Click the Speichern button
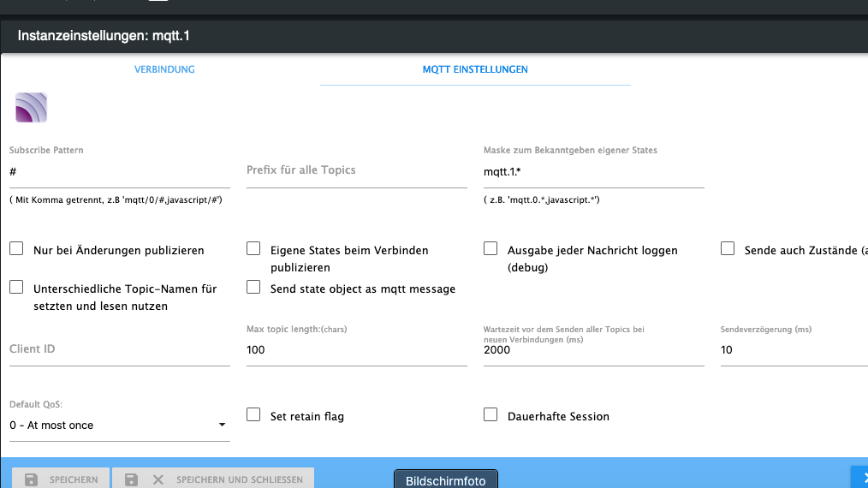 [x=61, y=479]
